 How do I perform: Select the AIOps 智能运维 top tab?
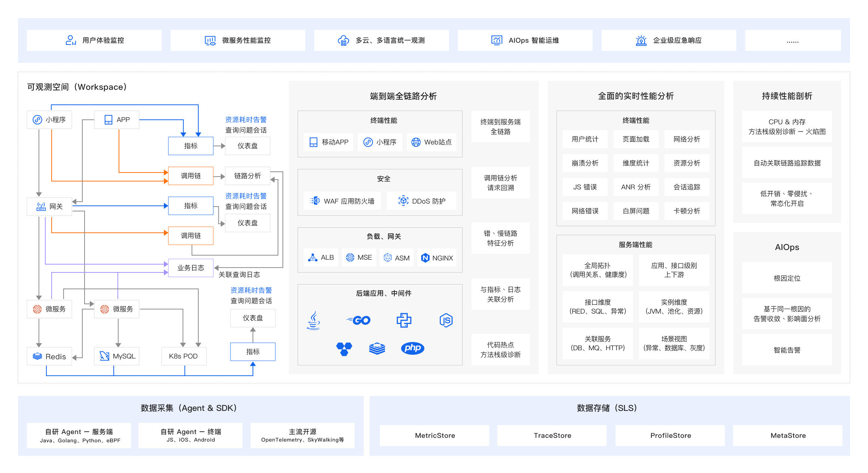tap(525, 40)
